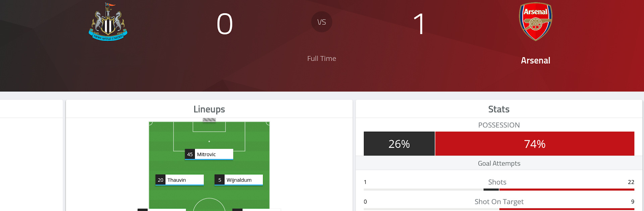The width and height of the screenshot is (644, 211).
Task: Open the Stats panel header
Action: coord(499,109)
